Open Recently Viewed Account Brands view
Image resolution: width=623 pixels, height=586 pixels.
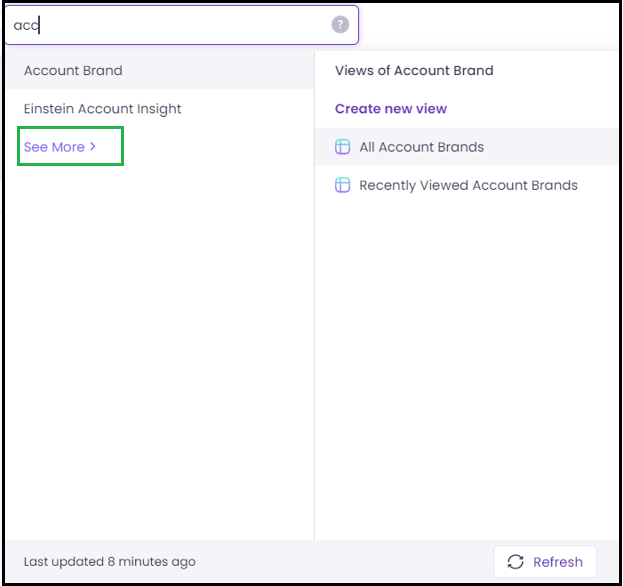point(468,185)
